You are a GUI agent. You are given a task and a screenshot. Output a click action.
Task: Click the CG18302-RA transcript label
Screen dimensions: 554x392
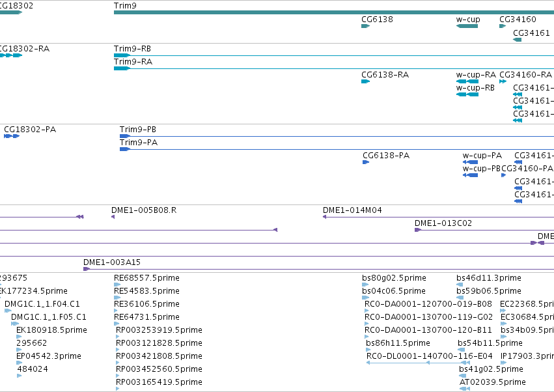[x=25, y=49]
